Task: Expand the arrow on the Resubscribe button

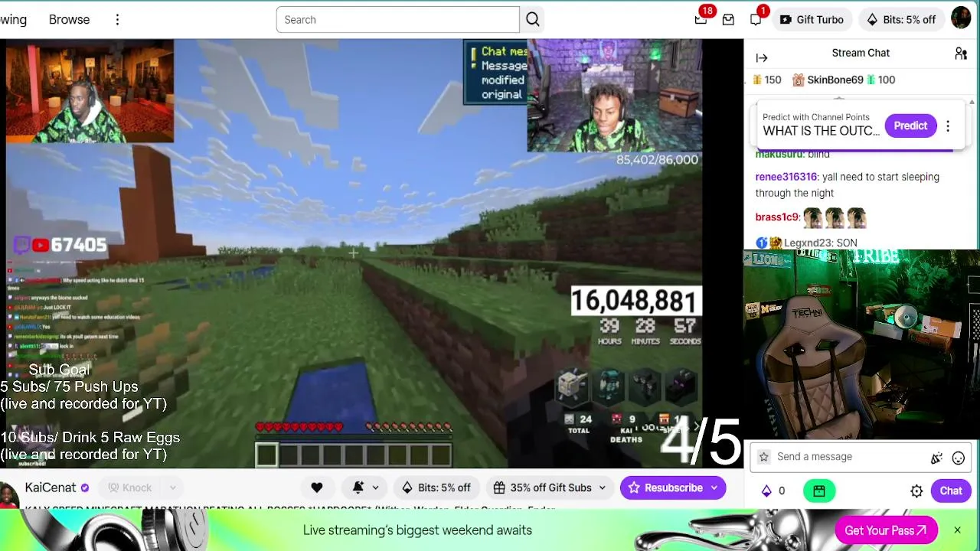Action: (x=714, y=487)
